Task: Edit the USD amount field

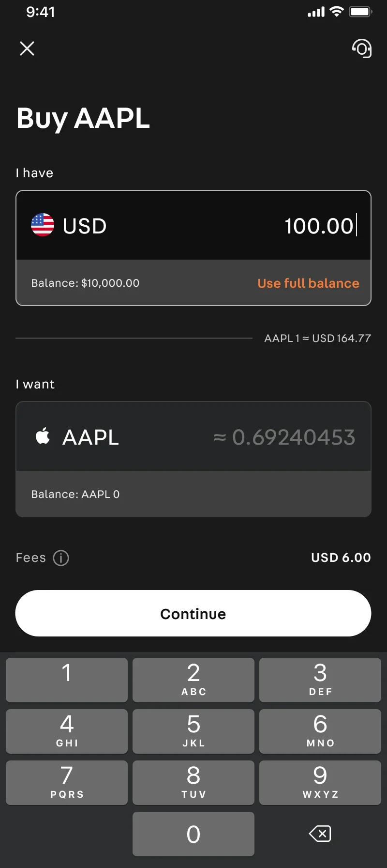Action: [x=193, y=225]
